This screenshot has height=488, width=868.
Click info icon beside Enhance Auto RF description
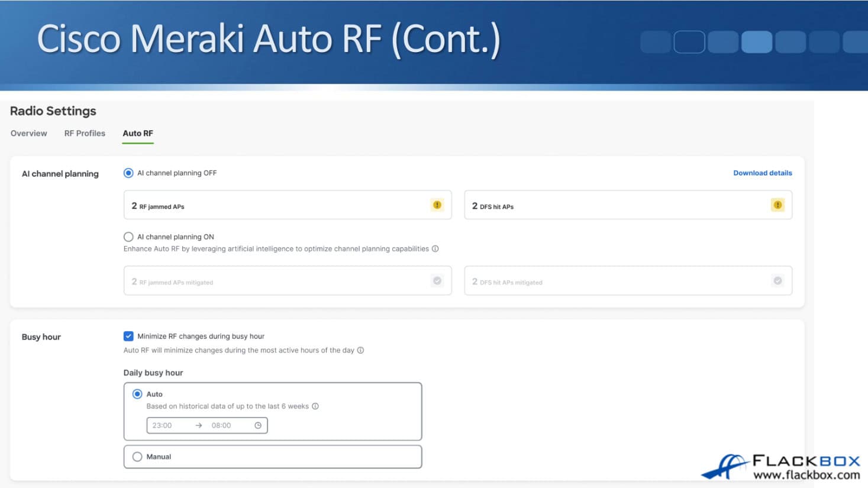coord(435,249)
